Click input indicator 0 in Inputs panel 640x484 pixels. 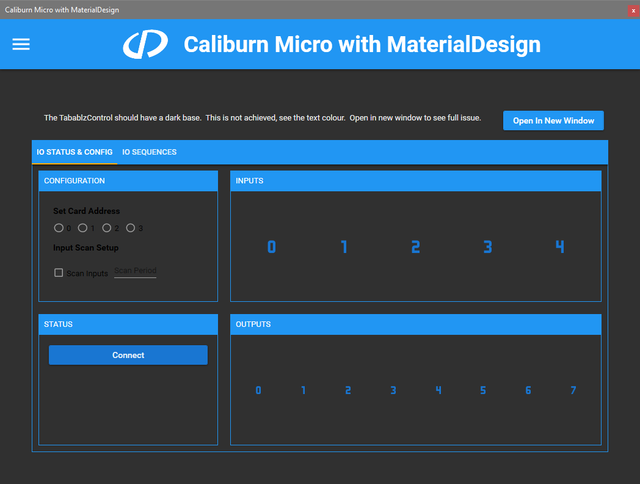point(271,247)
